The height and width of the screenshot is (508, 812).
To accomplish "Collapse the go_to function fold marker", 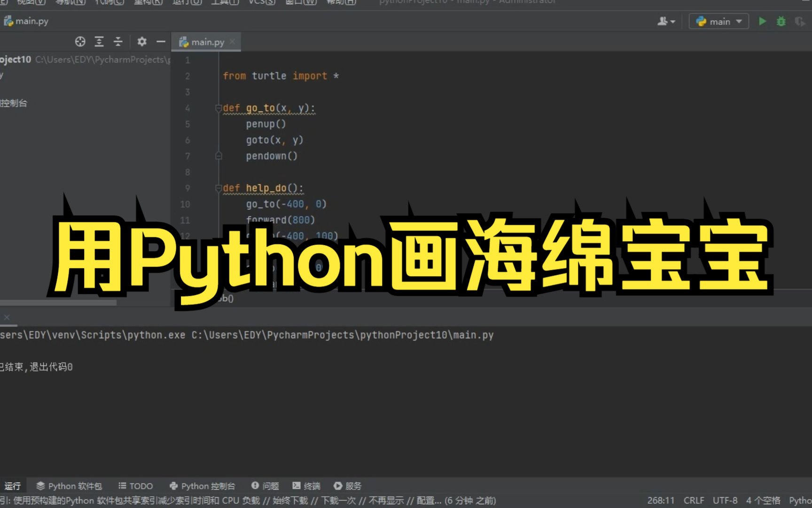I will pos(219,108).
